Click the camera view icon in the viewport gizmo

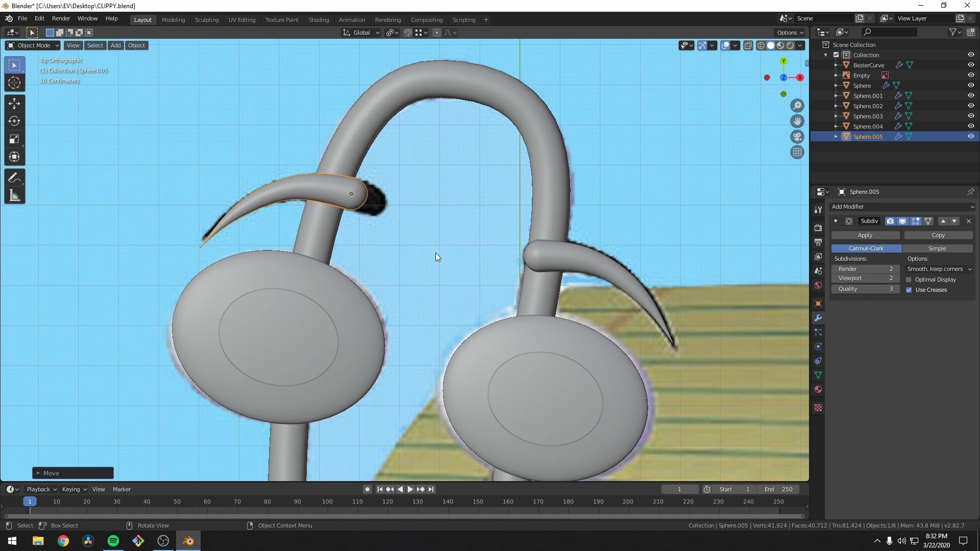tap(797, 137)
